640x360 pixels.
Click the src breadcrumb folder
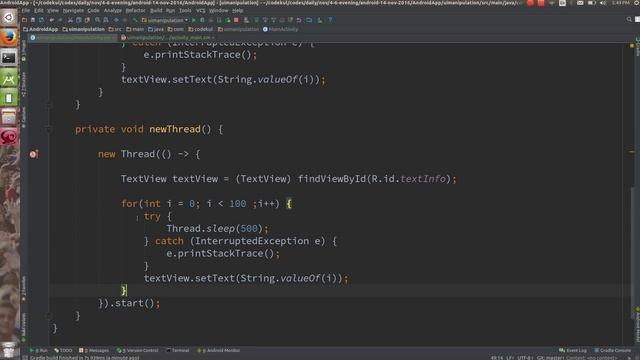coord(116,29)
